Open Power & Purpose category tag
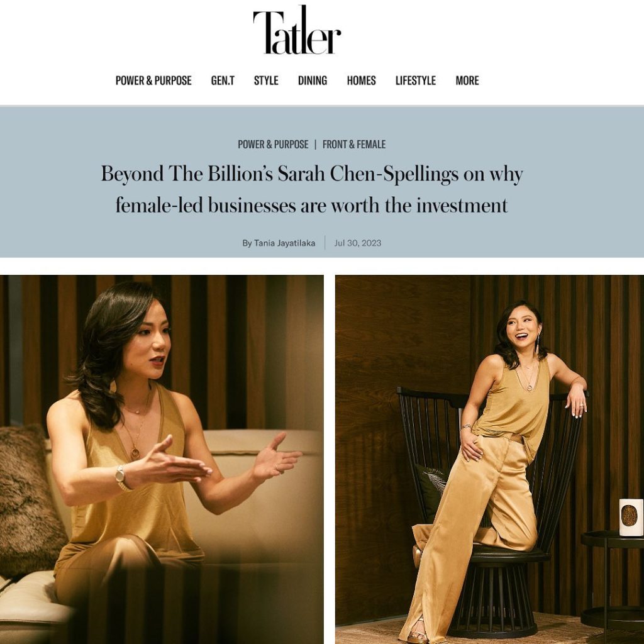644x644 pixels. tap(273, 145)
